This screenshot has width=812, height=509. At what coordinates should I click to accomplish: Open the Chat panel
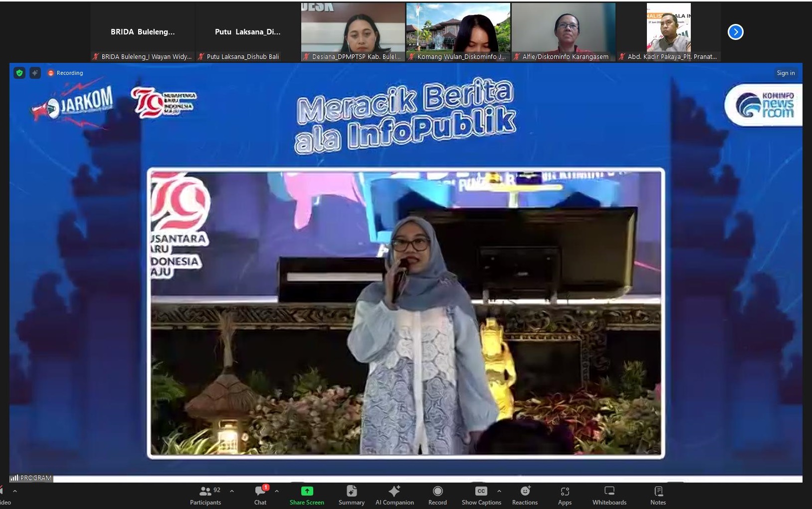(260, 496)
